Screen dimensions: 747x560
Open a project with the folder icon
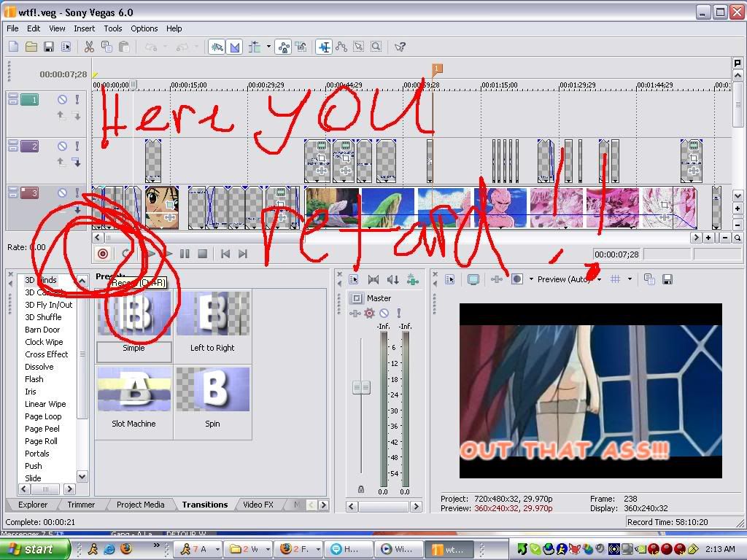[x=31, y=47]
